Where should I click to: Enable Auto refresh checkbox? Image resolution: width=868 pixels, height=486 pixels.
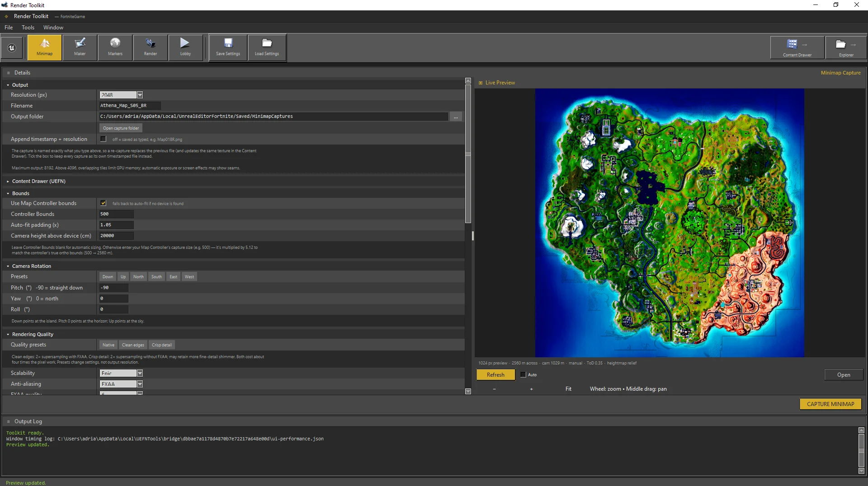click(523, 375)
